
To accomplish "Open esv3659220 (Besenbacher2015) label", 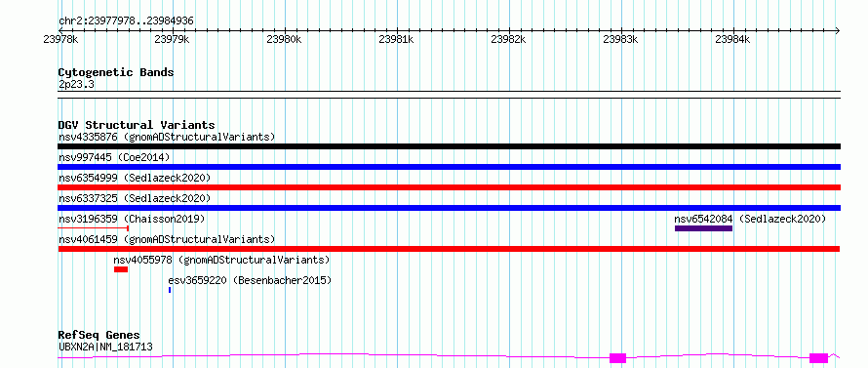I will point(250,280).
